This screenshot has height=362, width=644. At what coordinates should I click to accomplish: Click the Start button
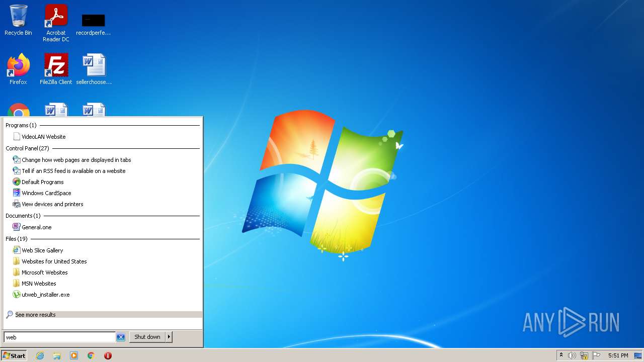point(14,355)
